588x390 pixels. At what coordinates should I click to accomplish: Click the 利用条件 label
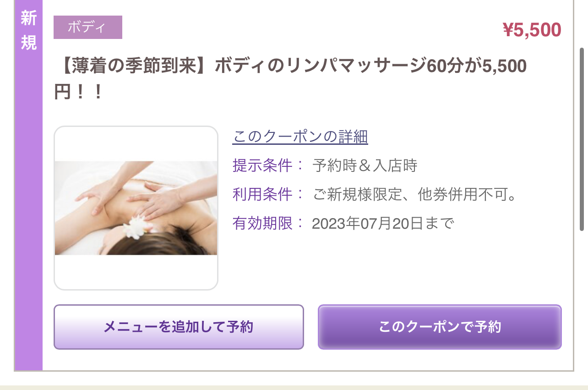coord(262,195)
